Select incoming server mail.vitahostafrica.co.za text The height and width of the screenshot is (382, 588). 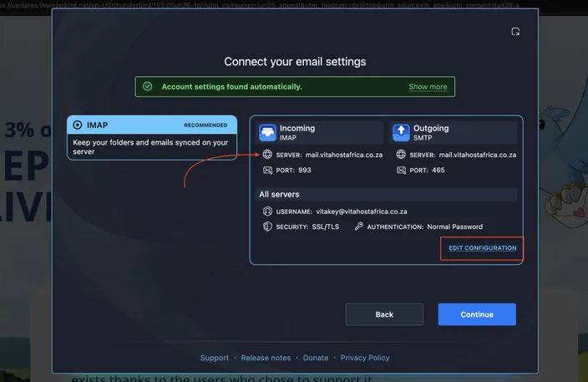[344, 155]
